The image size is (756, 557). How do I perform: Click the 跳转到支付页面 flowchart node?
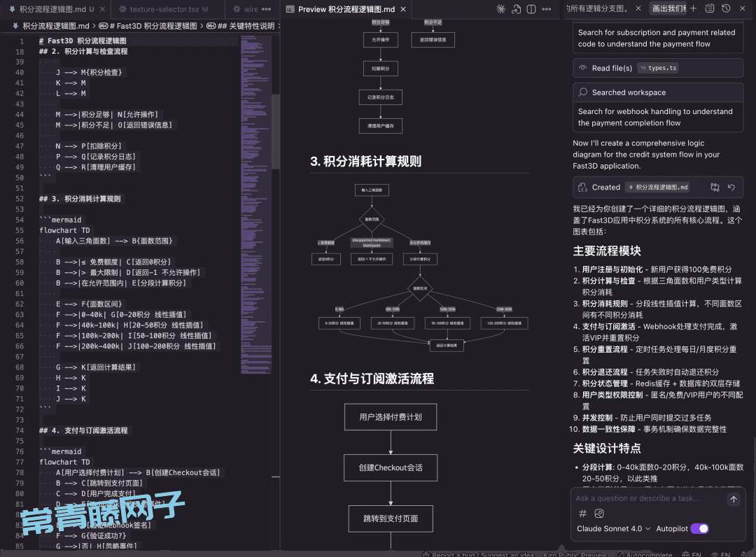pyautogui.click(x=391, y=519)
